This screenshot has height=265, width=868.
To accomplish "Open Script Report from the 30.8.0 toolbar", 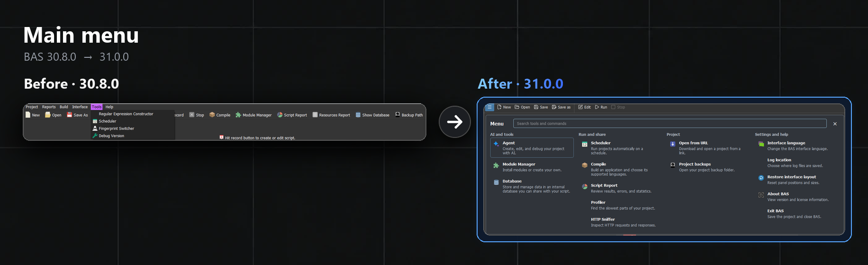I will [x=292, y=115].
